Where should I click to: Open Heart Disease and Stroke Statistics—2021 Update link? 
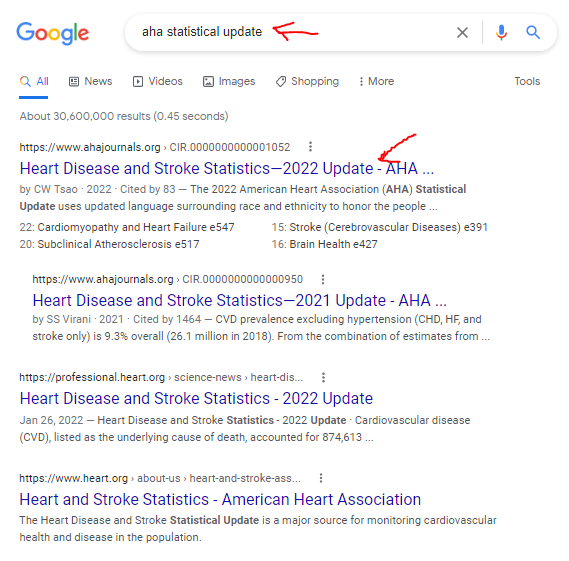240,300
